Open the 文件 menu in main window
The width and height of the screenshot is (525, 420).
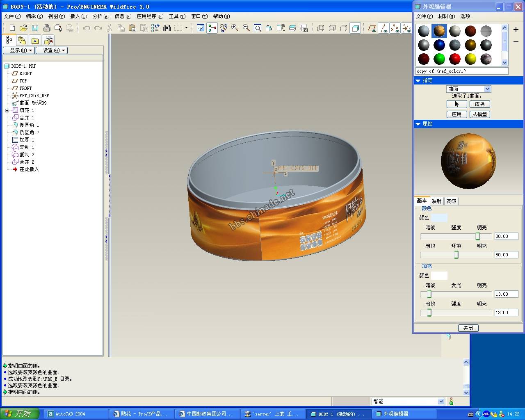coord(12,16)
